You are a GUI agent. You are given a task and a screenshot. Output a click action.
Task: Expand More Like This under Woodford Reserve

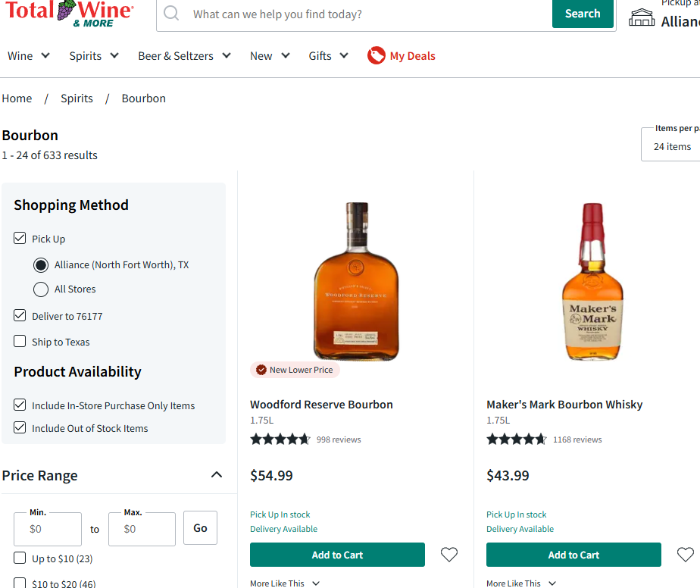point(285,583)
